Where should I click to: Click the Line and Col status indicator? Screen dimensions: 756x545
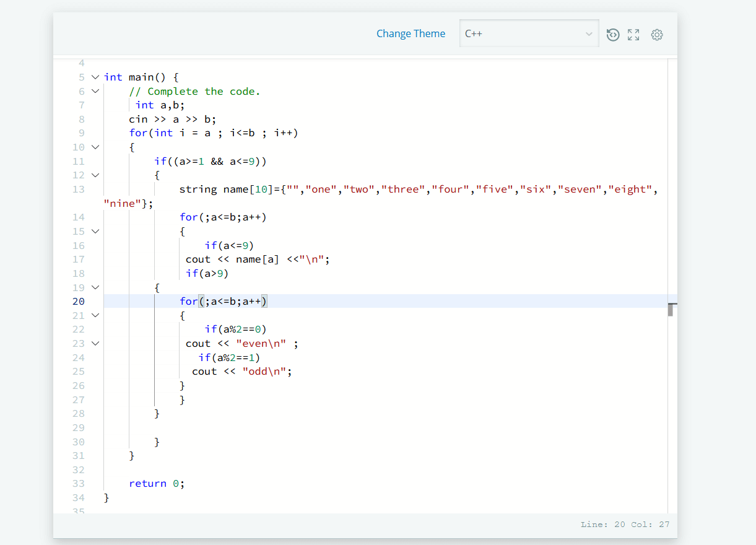625,525
